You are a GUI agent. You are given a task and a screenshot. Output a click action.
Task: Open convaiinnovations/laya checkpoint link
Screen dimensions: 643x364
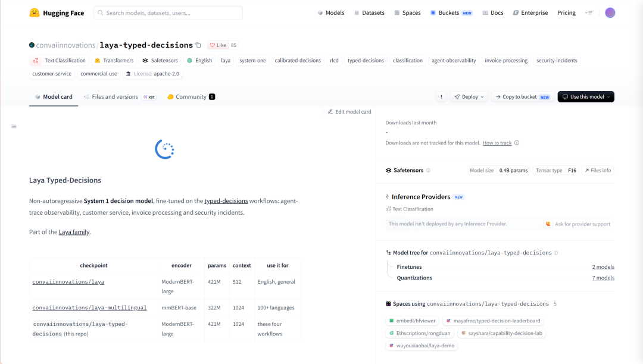click(x=68, y=282)
